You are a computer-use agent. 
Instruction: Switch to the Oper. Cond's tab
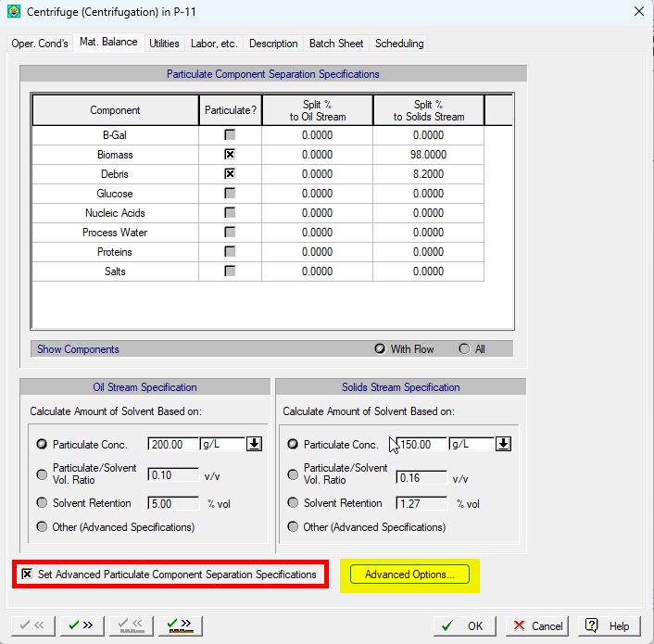pos(40,44)
